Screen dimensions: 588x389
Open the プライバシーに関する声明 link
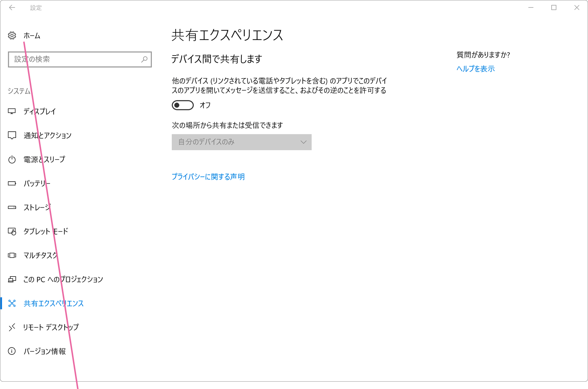pos(208,177)
